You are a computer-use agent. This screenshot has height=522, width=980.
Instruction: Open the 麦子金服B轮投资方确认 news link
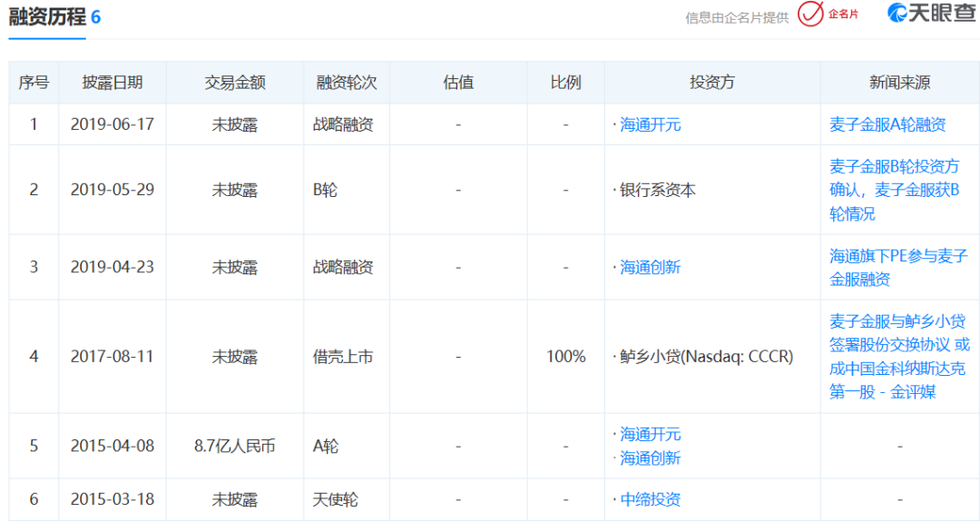click(x=895, y=190)
